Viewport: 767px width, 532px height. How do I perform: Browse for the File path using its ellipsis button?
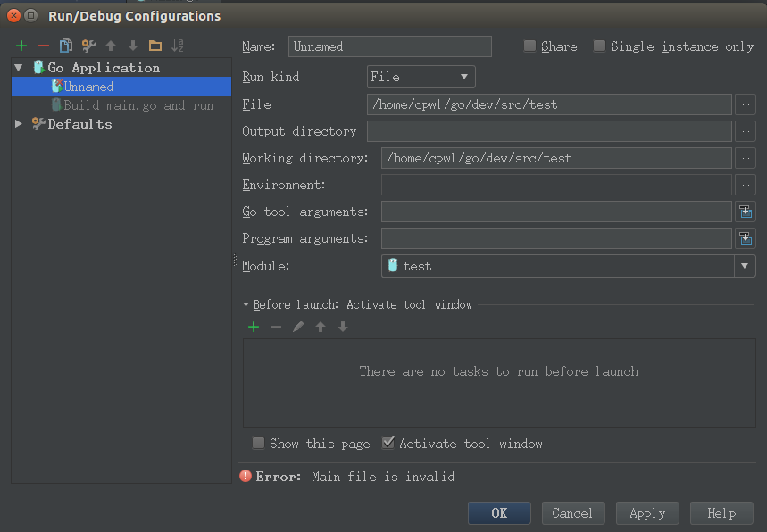pyautogui.click(x=746, y=104)
